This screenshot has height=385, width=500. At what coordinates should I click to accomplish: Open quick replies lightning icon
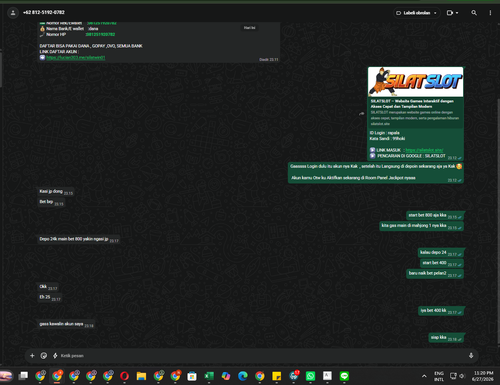[x=55, y=356]
